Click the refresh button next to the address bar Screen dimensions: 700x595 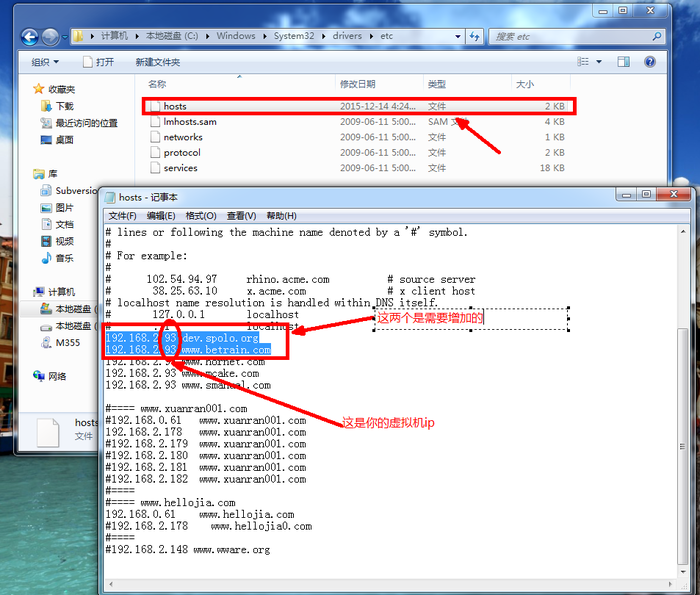474,37
